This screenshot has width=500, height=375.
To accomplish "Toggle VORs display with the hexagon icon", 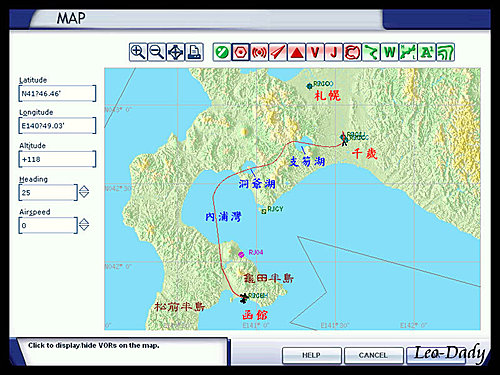I will click(x=241, y=52).
